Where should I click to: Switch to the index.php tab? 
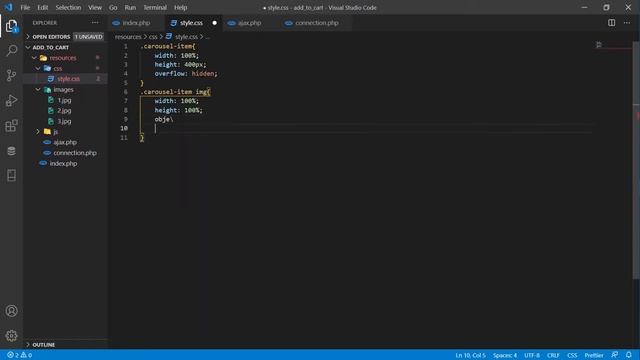coord(136,23)
